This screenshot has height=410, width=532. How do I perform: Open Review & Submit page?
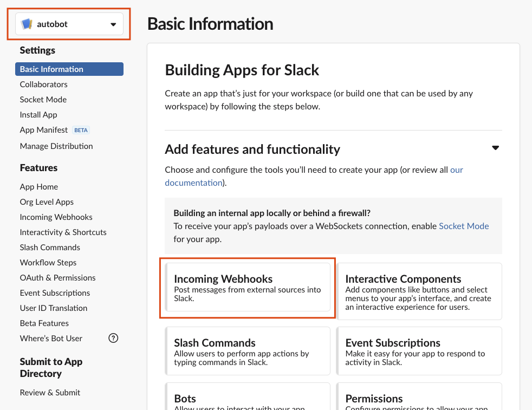[x=50, y=393]
